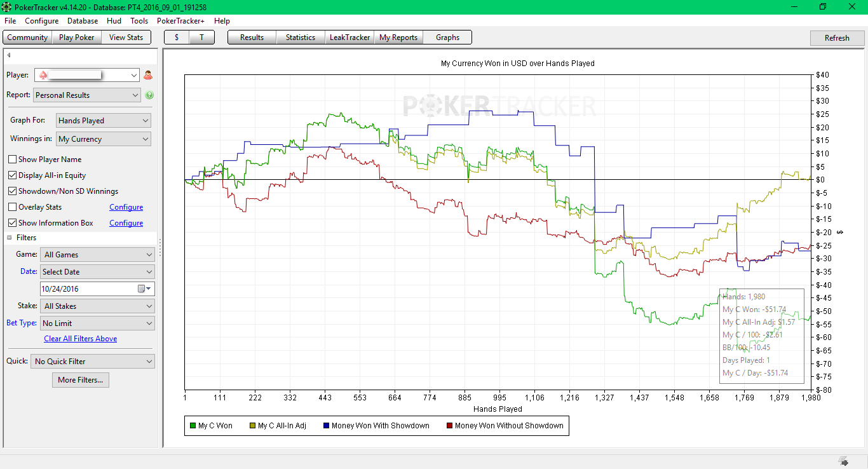The image size is (868, 469).
Task: Collapse the Filters section
Action: click(10, 238)
